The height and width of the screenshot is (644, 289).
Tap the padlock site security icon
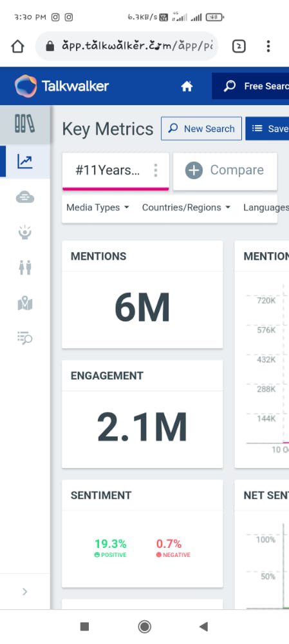tap(50, 46)
